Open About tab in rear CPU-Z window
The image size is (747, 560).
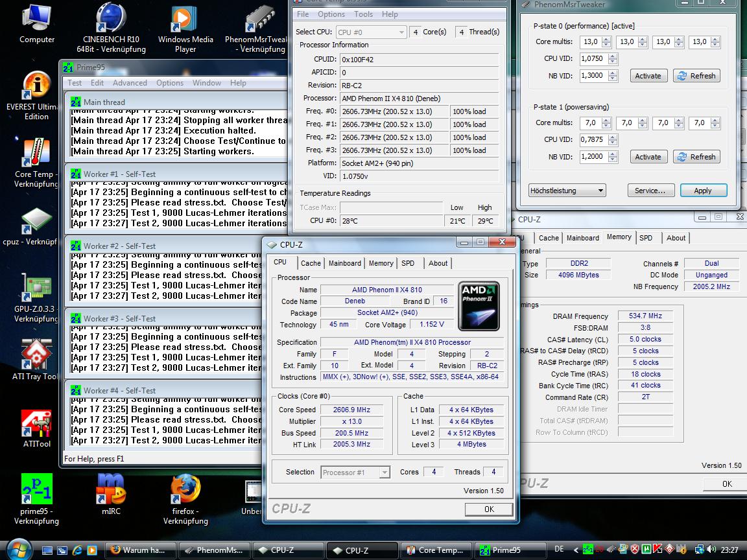676,238
